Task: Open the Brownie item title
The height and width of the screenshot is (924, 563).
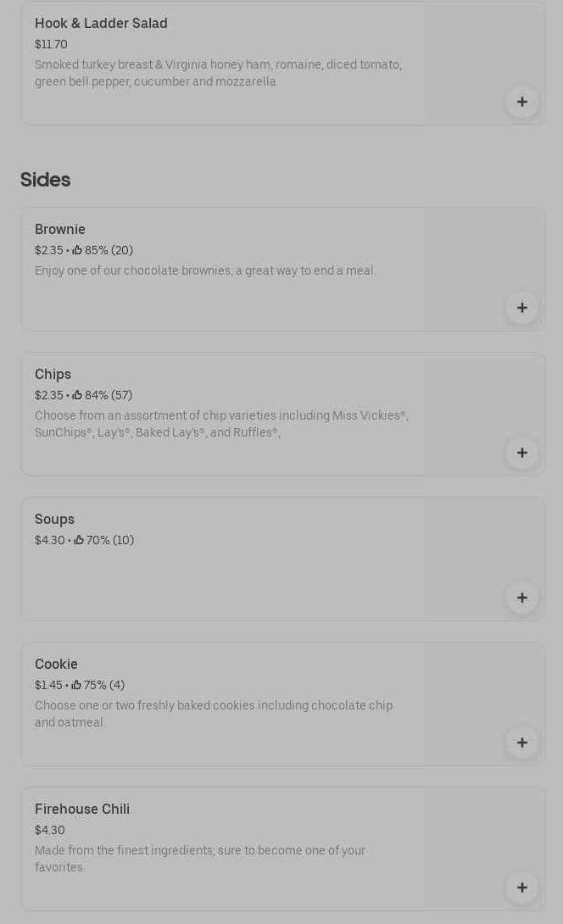Action: tap(60, 230)
